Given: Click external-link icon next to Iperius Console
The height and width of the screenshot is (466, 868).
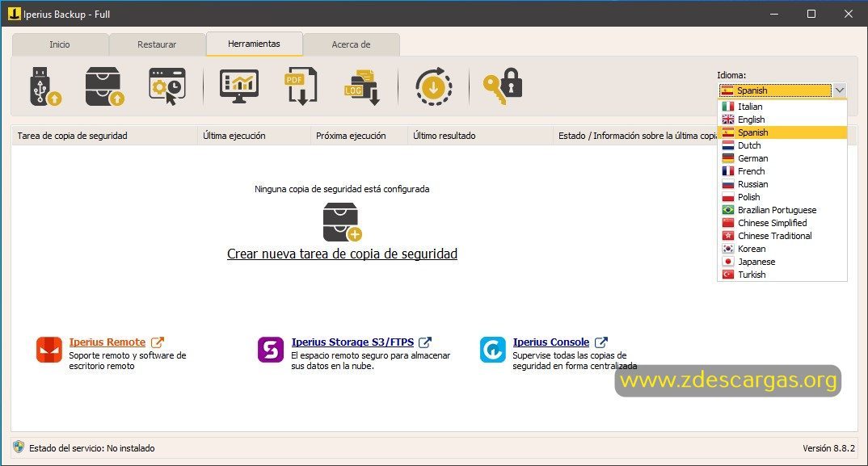Looking at the screenshot, I should click(600, 342).
